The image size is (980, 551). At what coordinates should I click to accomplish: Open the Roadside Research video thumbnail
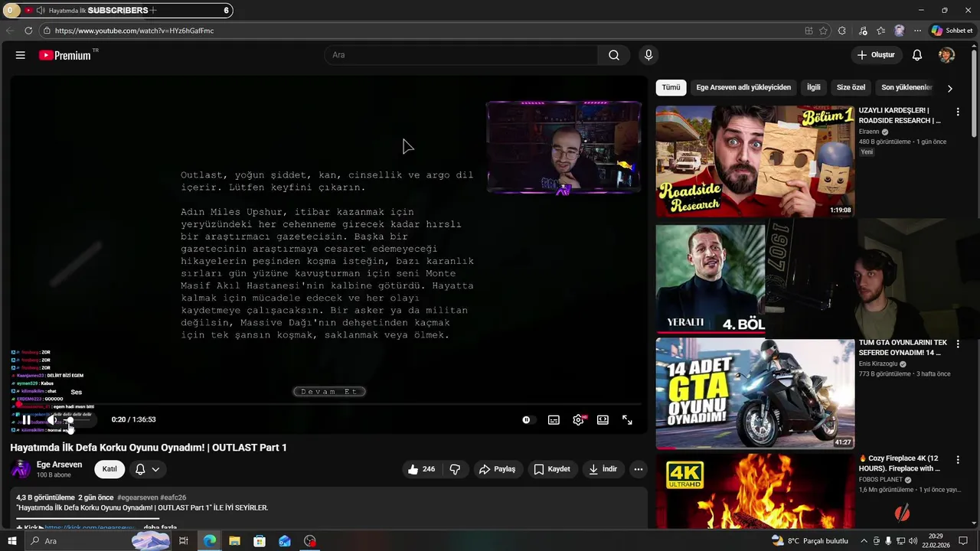pyautogui.click(x=755, y=161)
